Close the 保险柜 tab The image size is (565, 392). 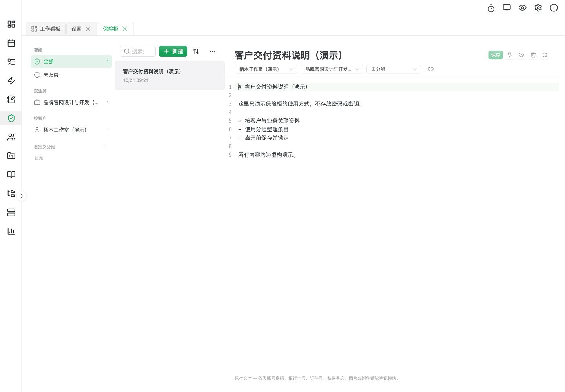click(125, 29)
